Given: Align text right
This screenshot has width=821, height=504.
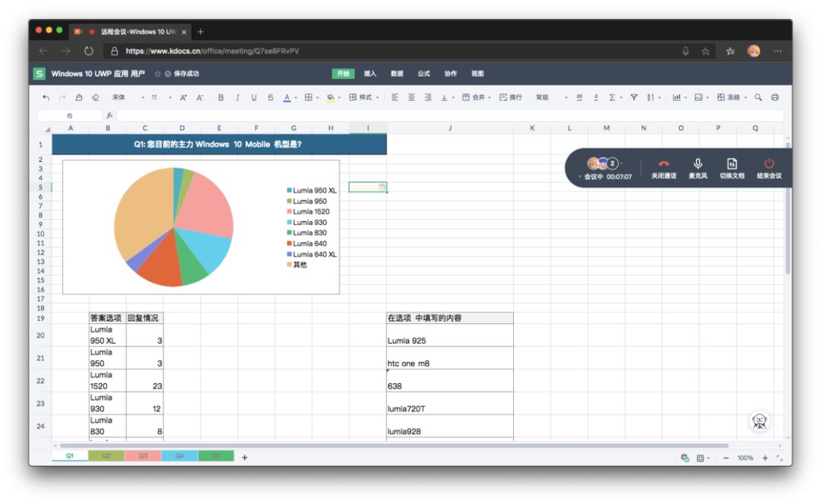Looking at the screenshot, I should coord(428,97).
